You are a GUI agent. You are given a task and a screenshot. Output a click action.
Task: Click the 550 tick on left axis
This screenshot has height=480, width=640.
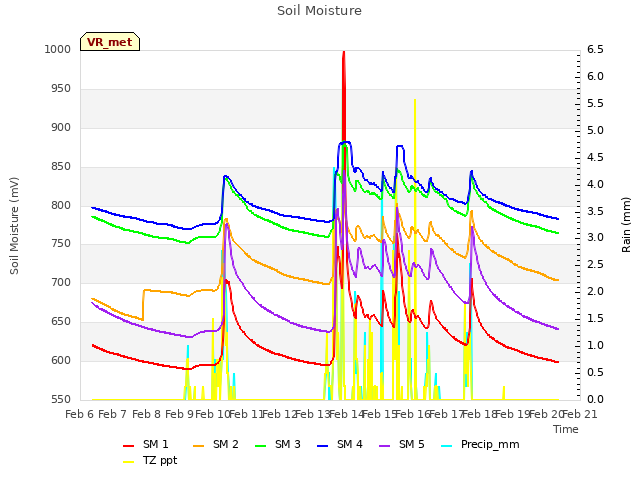pyautogui.click(x=61, y=399)
